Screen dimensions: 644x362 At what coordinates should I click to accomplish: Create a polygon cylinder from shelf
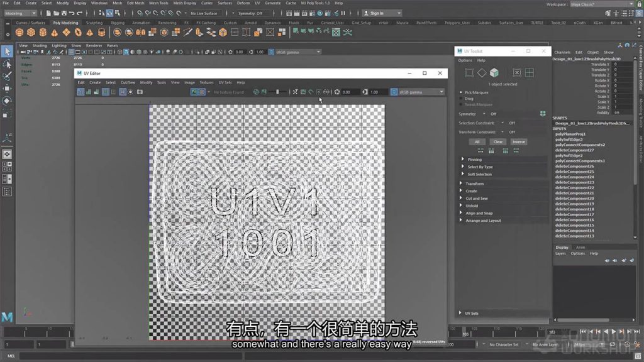[43, 33]
